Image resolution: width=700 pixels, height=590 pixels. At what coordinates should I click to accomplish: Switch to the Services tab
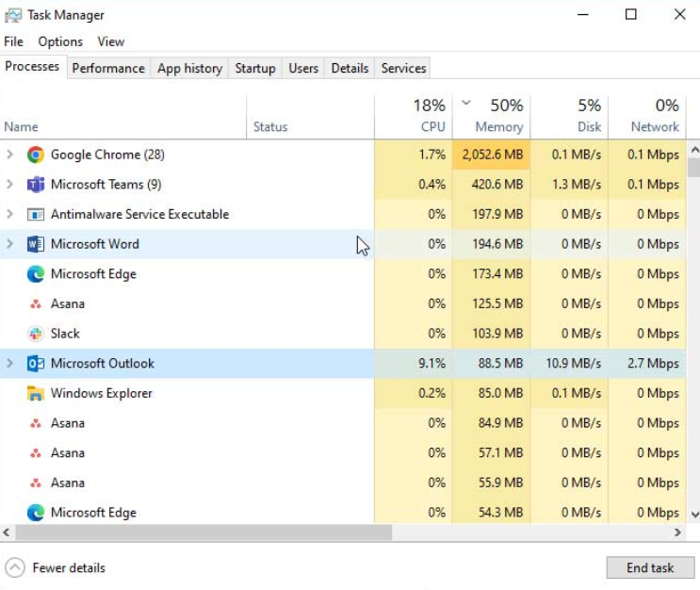click(403, 69)
